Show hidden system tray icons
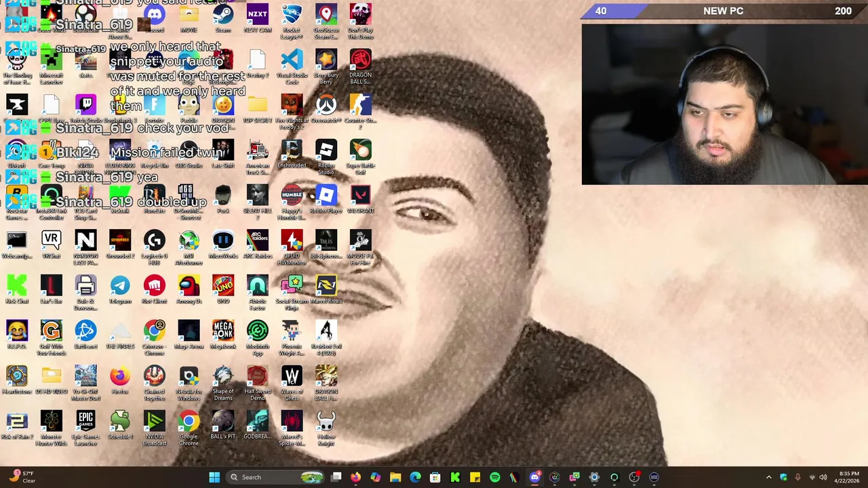The height and width of the screenshot is (488, 868). [768, 477]
